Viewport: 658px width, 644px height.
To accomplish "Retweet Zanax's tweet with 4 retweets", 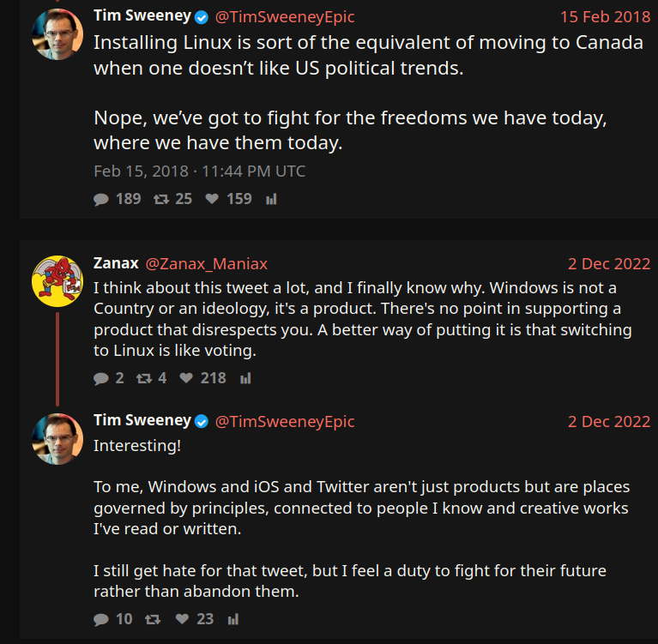I will point(143,378).
